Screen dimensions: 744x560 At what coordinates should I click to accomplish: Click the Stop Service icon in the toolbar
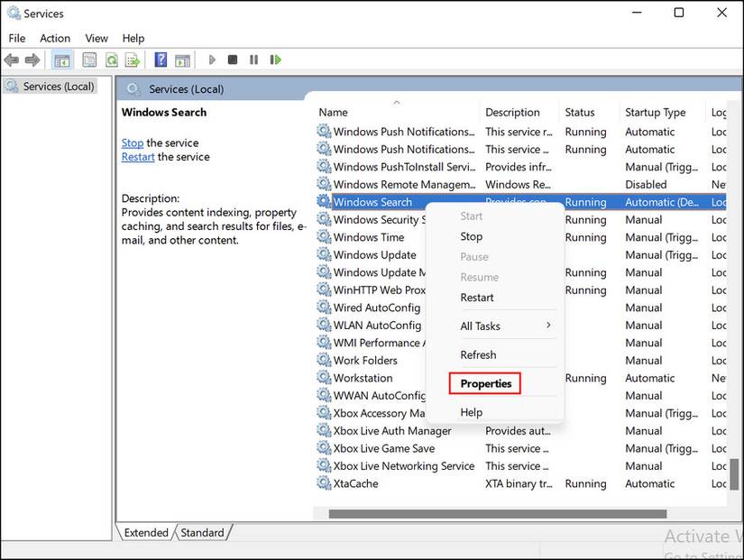coord(233,60)
